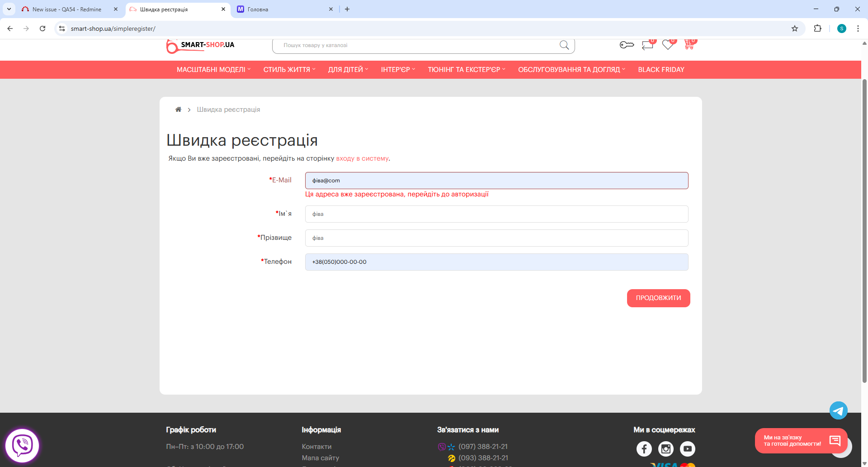Expand the СТИЛЬ ЖИТТЯ menu

point(289,70)
